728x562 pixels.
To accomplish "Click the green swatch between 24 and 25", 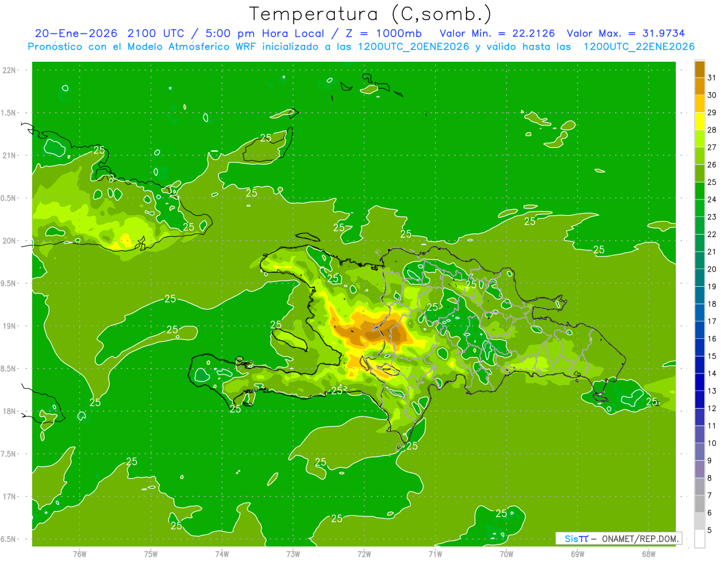I will point(699,190).
